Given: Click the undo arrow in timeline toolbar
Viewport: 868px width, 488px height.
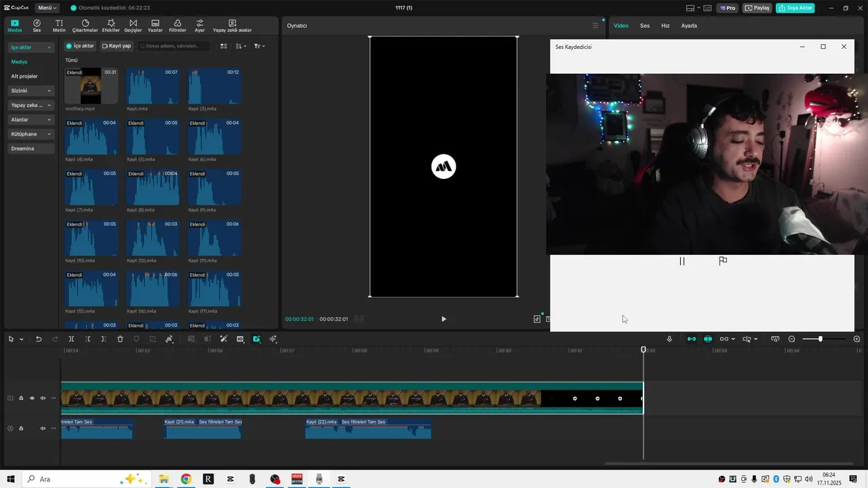Looking at the screenshot, I should pos(39,339).
